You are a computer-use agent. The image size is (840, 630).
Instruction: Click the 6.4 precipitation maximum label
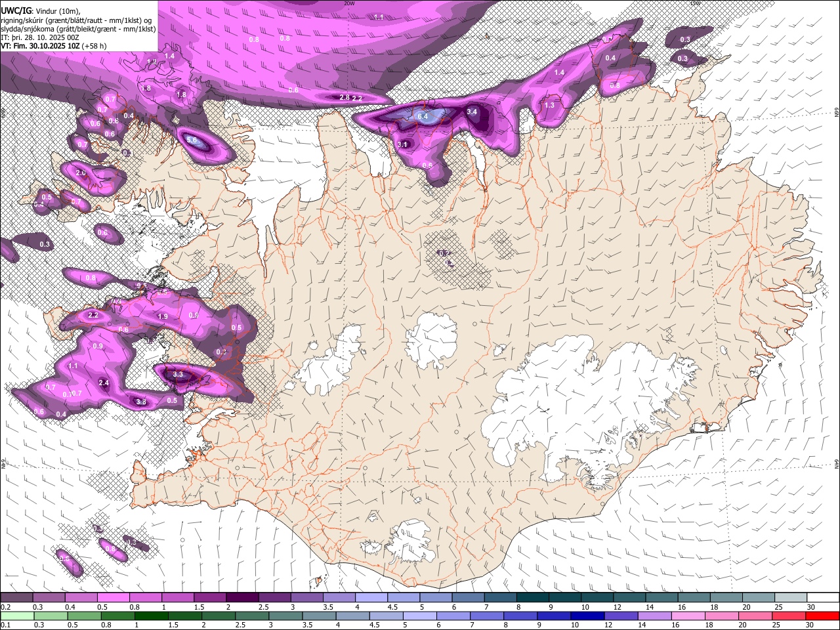(423, 116)
